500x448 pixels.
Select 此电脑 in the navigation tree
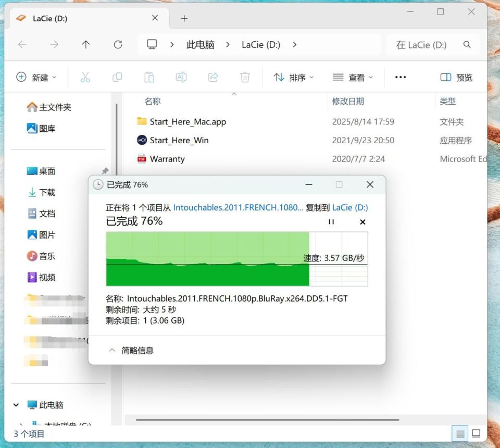[x=45, y=405]
